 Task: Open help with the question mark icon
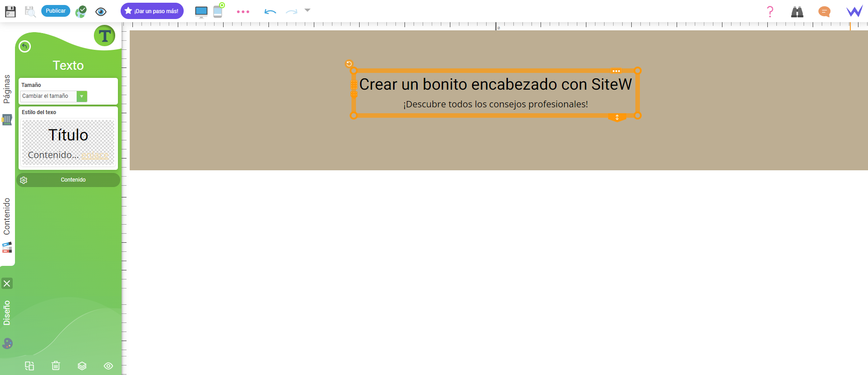pyautogui.click(x=770, y=11)
